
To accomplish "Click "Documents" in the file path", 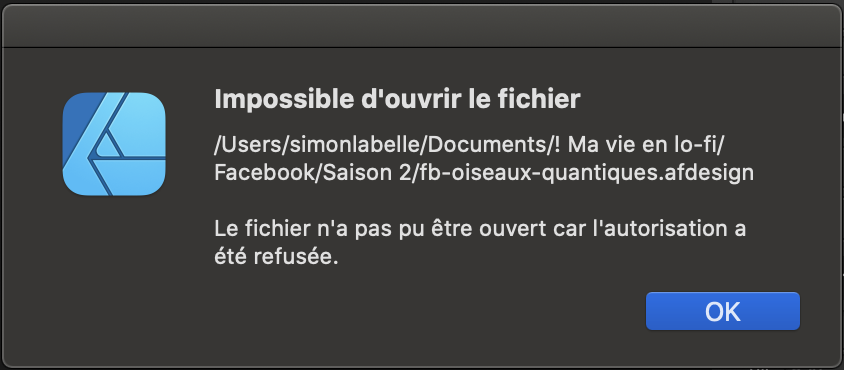I will point(482,144).
